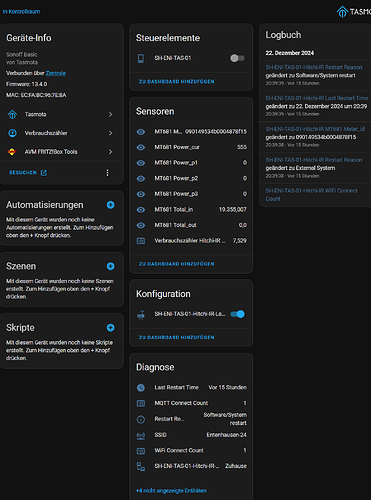The width and height of the screenshot is (371, 500).
Task: Turn off the SH-ENI-TAS-01-Hitchi-IR-Le switch
Action: click(237, 314)
